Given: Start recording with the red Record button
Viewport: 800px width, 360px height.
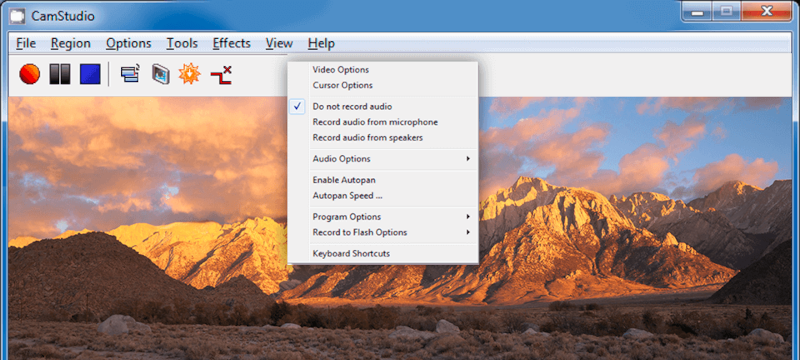Looking at the screenshot, I should [30, 74].
